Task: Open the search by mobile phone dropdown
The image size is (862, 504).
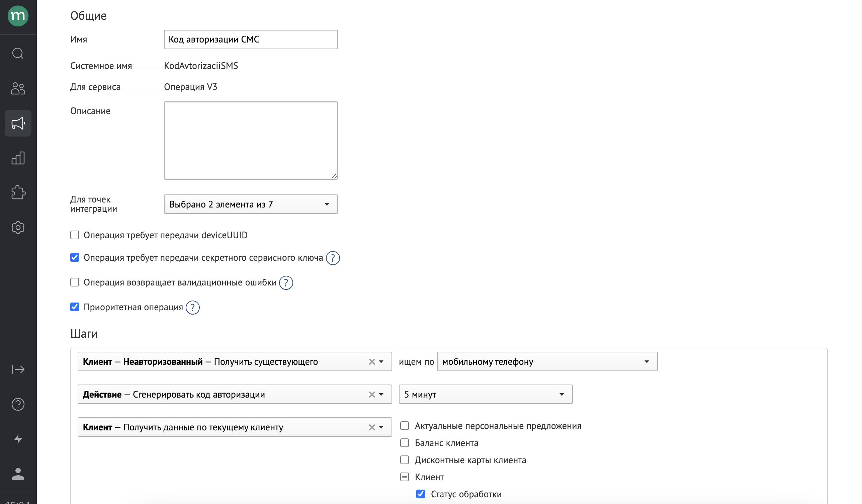Action: 547,362
